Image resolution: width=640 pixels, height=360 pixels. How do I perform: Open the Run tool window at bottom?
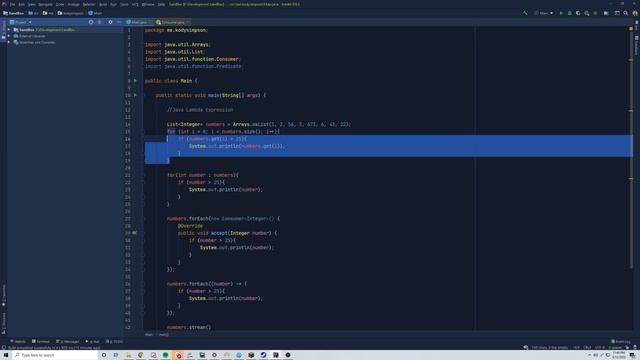coord(92,341)
